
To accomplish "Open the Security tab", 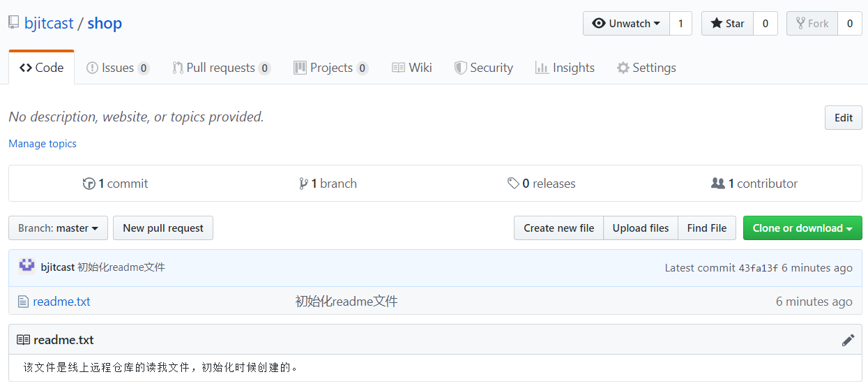I will tap(483, 68).
